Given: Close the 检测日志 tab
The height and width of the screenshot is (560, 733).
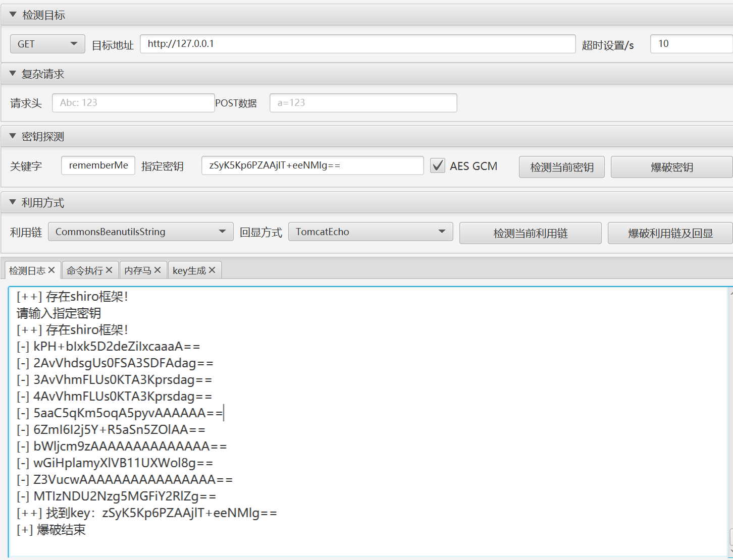Looking at the screenshot, I should click(x=51, y=270).
